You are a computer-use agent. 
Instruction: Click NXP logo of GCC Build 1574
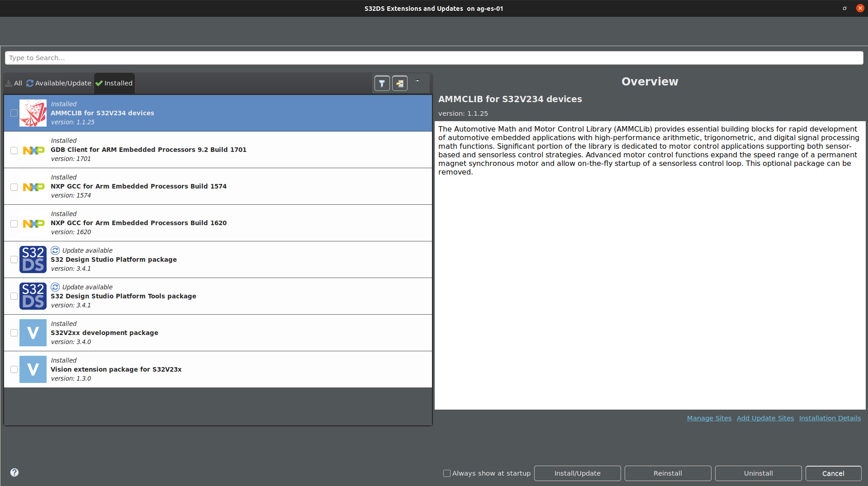coord(34,187)
